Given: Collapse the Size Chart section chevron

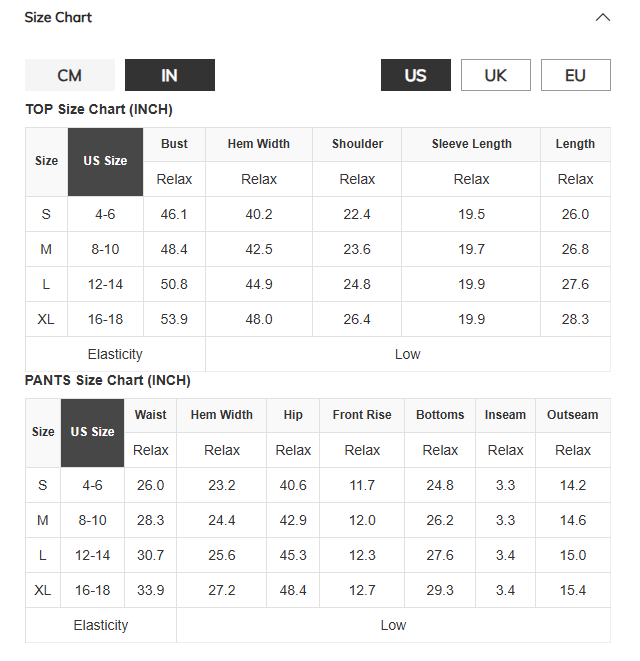Looking at the screenshot, I should tap(602, 18).
